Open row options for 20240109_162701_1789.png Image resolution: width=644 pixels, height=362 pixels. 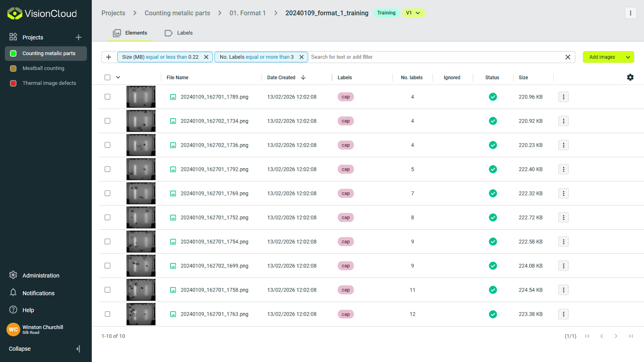[563, 97]
